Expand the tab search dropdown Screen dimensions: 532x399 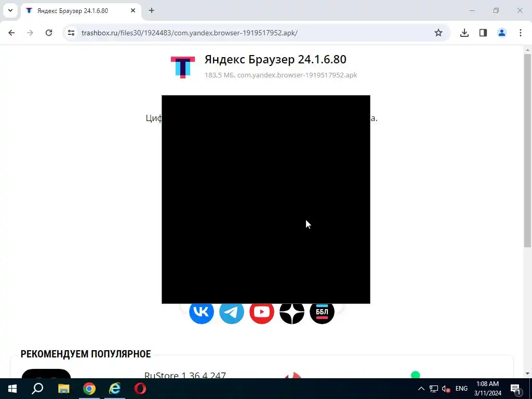(10, 10)
